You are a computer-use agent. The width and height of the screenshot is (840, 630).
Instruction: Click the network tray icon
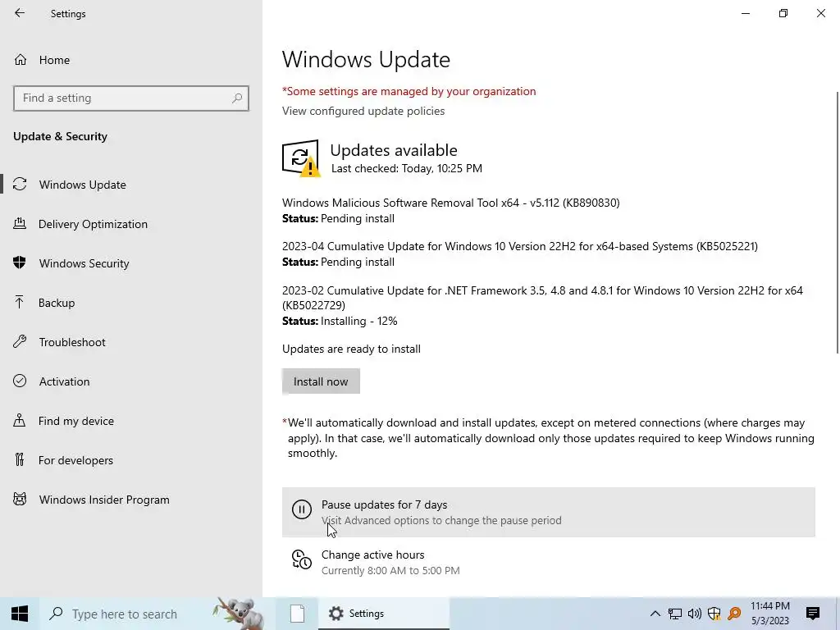coord(675,614)
